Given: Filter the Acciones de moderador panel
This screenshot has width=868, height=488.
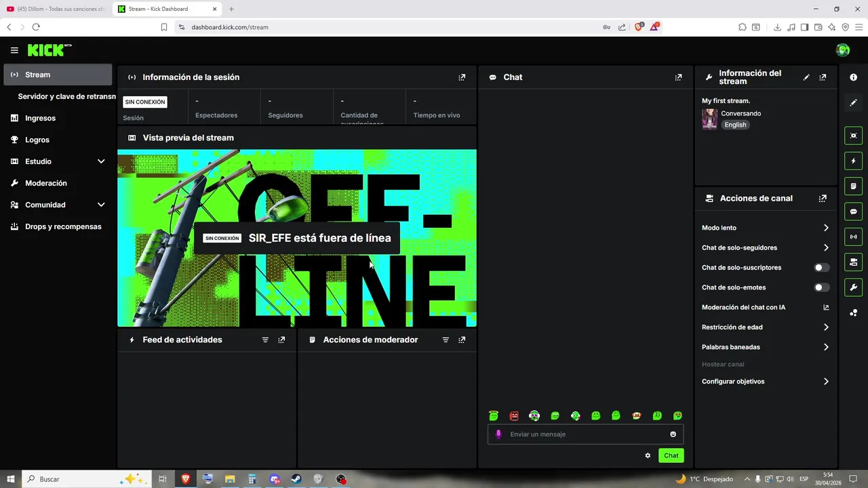Looking at the screenshot, I should [x=446, y=340].
